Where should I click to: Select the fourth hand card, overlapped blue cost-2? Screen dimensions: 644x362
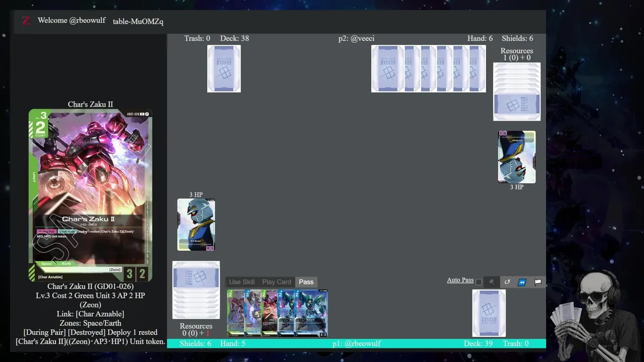[286, 313]
